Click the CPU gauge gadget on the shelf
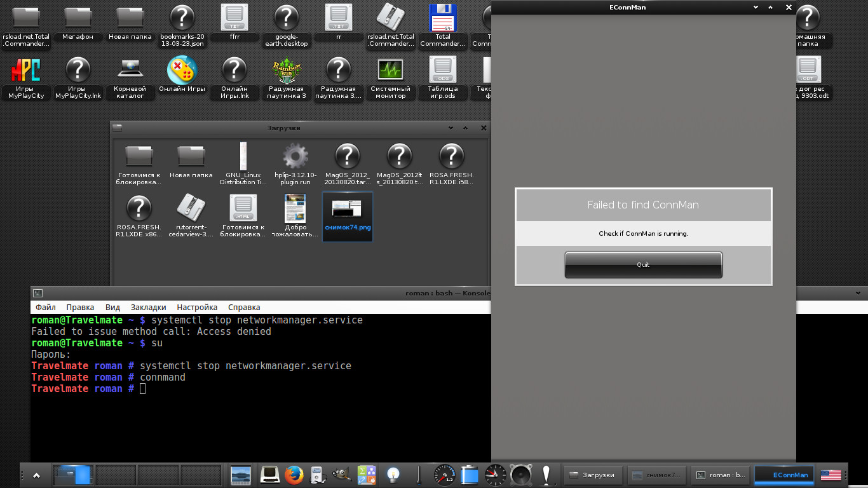868x488 pixels. pyautogui.click(x=444, y=475)
